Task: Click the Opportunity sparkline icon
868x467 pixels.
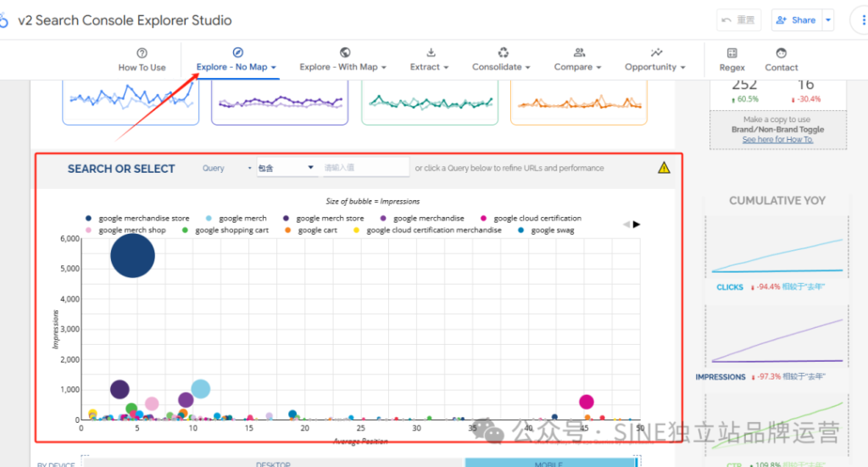Action: pos(656,53)
